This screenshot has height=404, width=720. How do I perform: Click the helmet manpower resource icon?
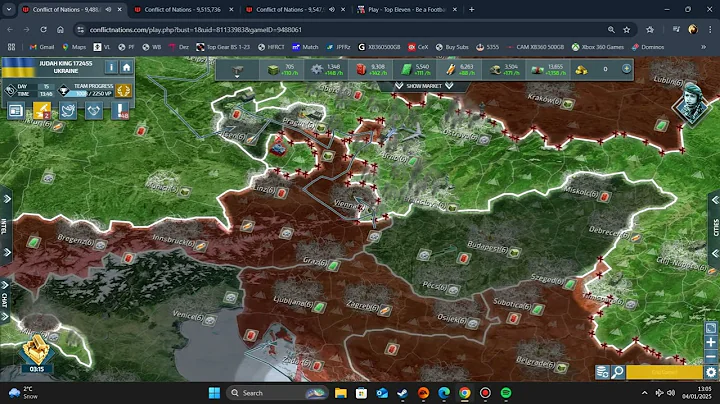[x=495, y=70]
